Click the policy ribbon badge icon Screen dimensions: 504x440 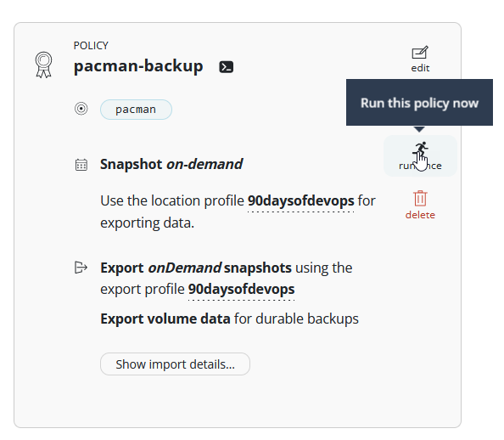point(44,65)
